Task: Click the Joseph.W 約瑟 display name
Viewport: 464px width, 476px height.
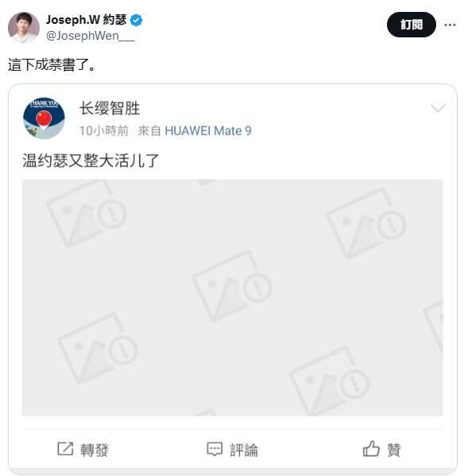Action: coord(86,20)
